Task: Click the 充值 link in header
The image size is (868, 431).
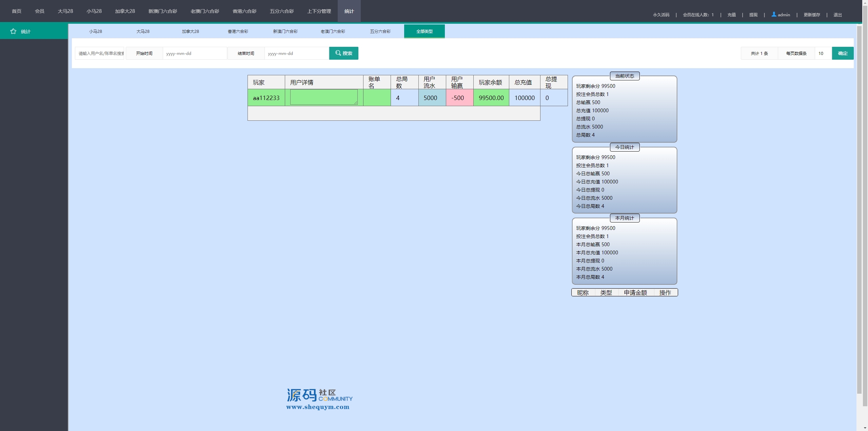Action: click(732, 15)
